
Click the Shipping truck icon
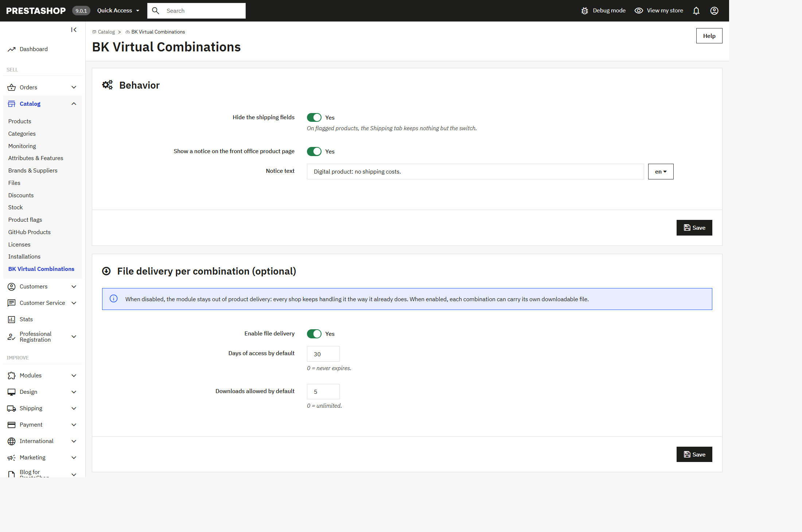12,408
